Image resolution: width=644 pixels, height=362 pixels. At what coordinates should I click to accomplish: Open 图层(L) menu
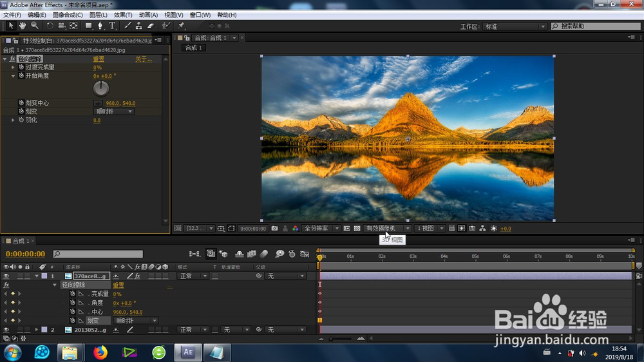pos(98,15)
